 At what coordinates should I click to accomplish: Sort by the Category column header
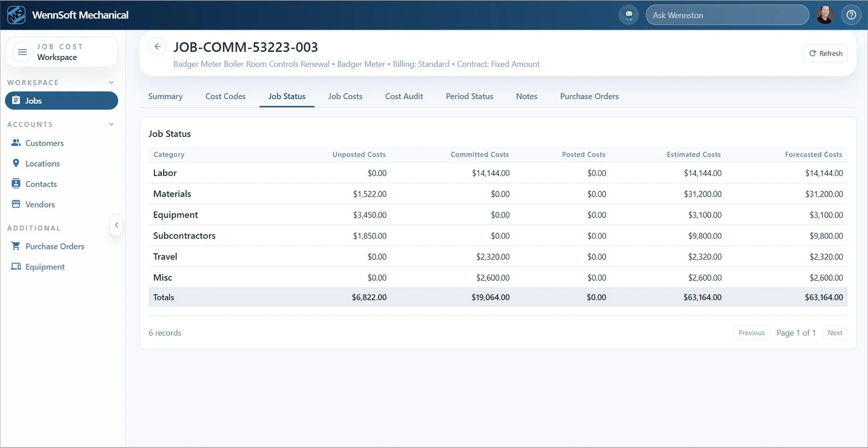click(x=169, y=154)
